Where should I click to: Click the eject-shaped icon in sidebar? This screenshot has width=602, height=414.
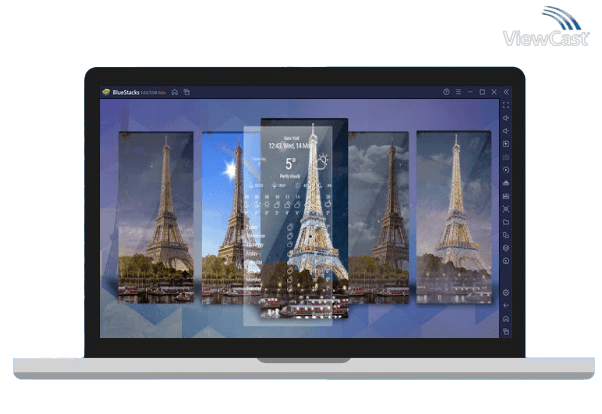(506, 183)
